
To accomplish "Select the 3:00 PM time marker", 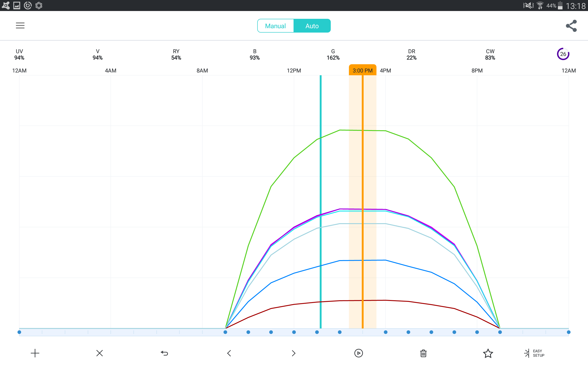I will click(362, 70).
